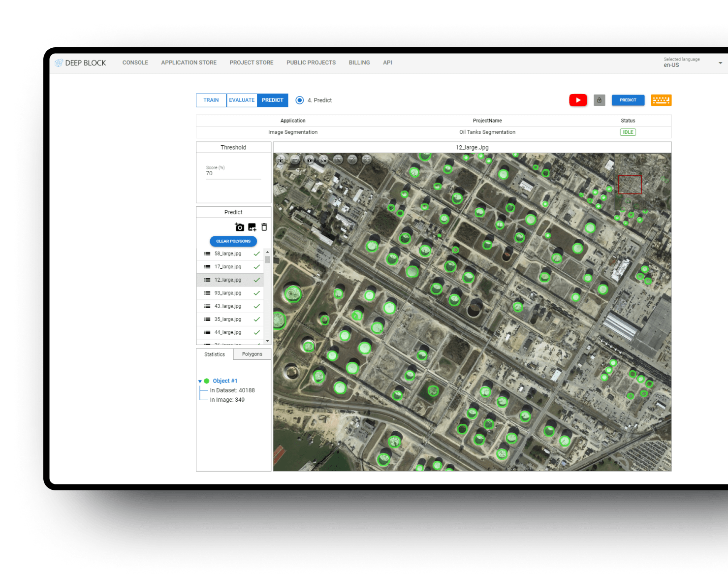Click the home reset-view icon

[x=309, y=160]
